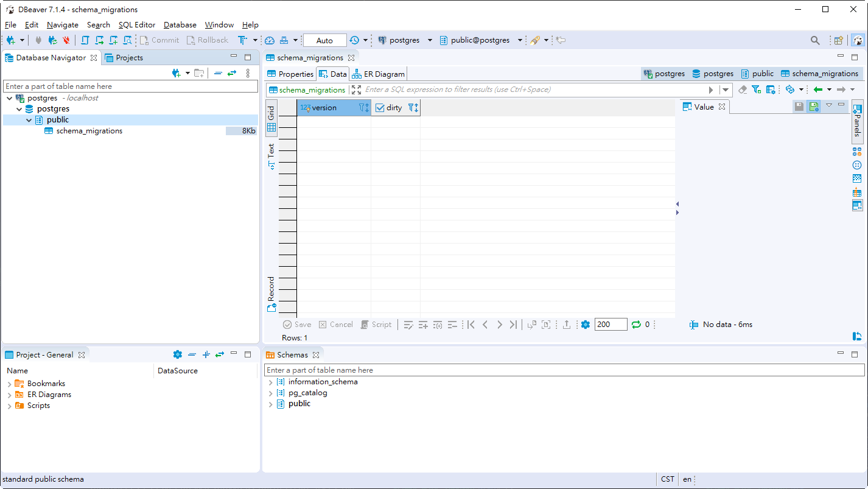868x489 pixels.
Task: Click the transaction log clock icon
Action: (355, 40)
